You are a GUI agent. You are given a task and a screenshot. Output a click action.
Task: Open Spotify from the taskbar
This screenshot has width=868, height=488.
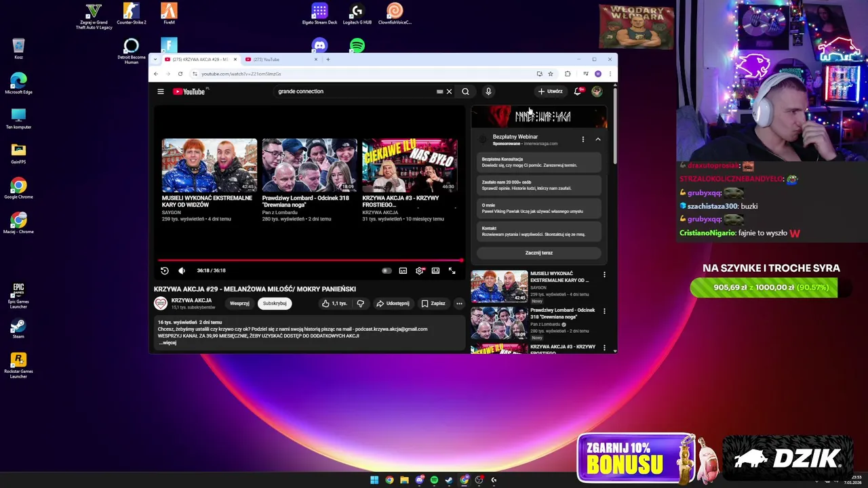click(x=434, y=480)
